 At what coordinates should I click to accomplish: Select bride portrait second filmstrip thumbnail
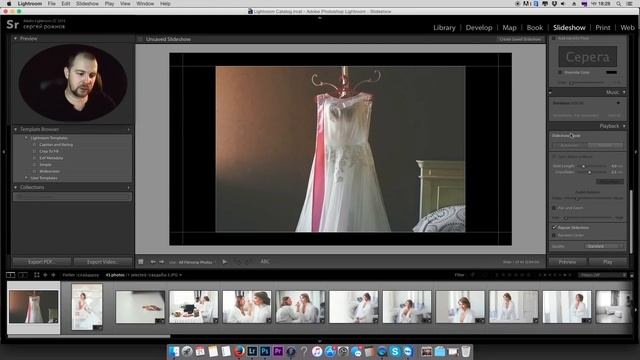[x=87, y=307]
